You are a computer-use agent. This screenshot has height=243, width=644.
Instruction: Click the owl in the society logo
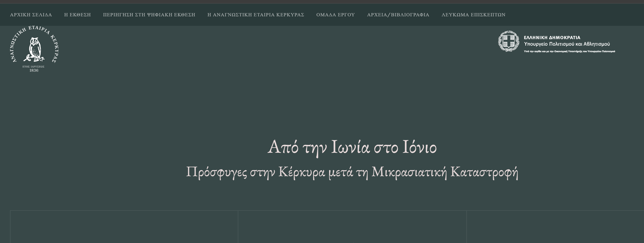pos(35,49)
